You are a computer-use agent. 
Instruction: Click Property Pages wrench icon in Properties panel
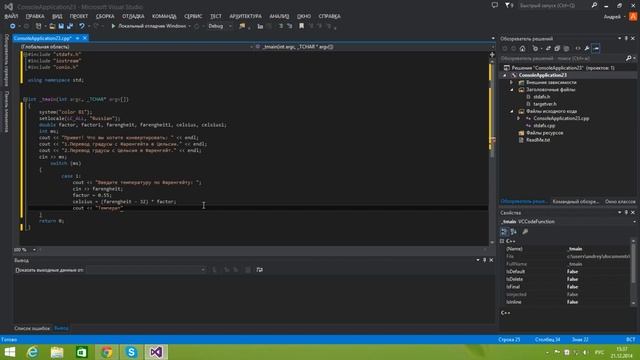pos(525,232)
